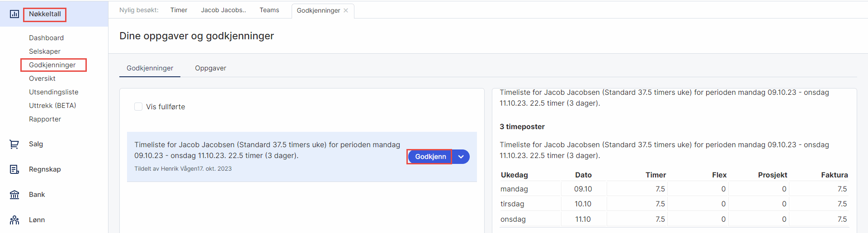
Task: Click the Lønn people icon
Action: (x=14, y=220)
